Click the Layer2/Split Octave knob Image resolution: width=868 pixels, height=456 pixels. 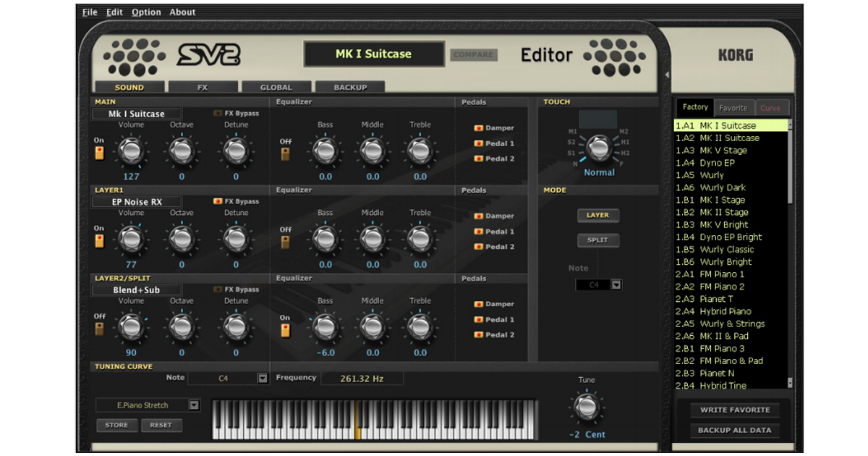click(x=182, y=327)
